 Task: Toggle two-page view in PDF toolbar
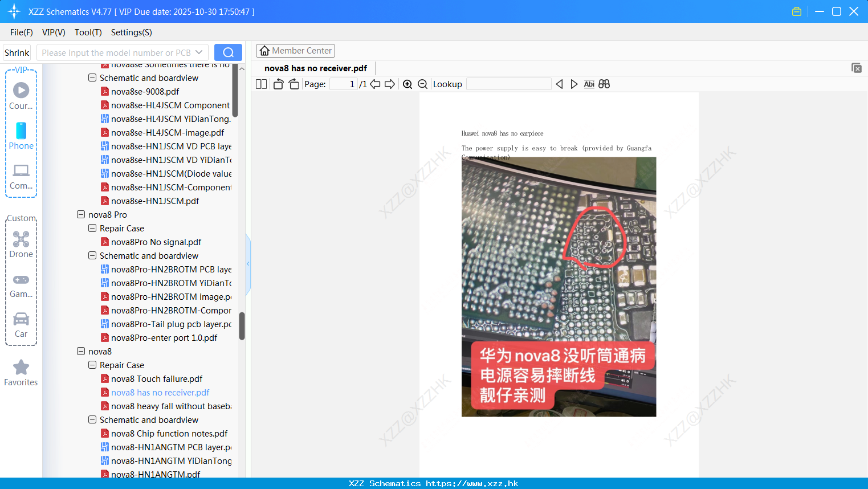click(x=261, y=84)
